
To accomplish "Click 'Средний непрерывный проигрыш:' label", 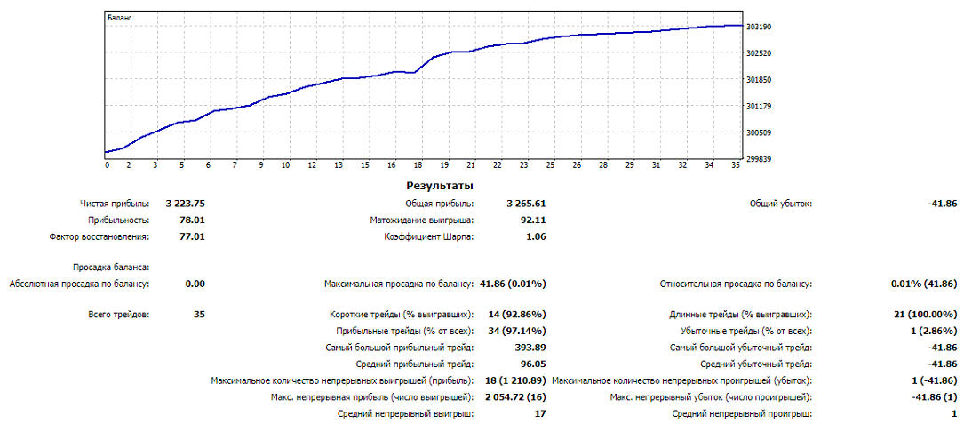I will pos(743,414).
